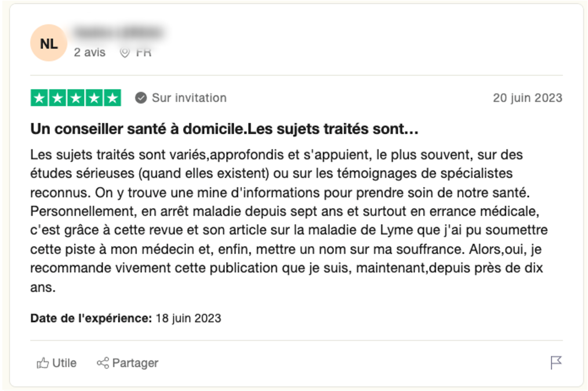The width and height of the screenshot is (588, 391).
Task: Click the verified checkmark badge icon
Action: coord(141,98)
